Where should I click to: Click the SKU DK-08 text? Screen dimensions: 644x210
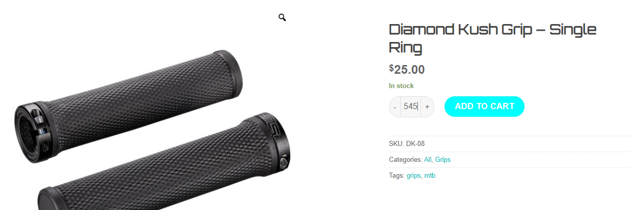[407, 143]
